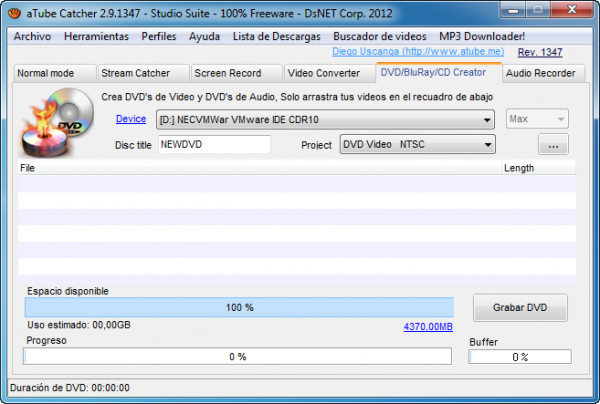Click the Disc title NEWDVD text field
Screen dimensions: 600x404
214,145
